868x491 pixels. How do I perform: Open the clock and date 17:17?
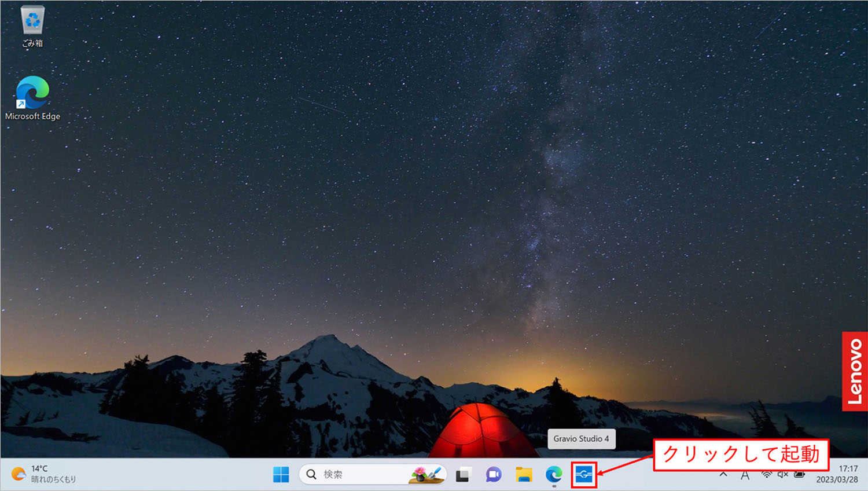[x=837, y=474]
